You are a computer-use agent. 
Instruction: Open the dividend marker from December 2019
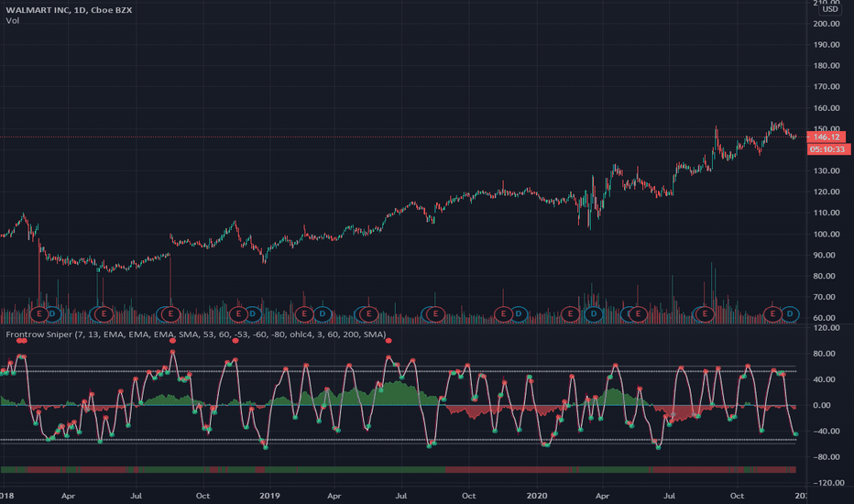point(519,313)
